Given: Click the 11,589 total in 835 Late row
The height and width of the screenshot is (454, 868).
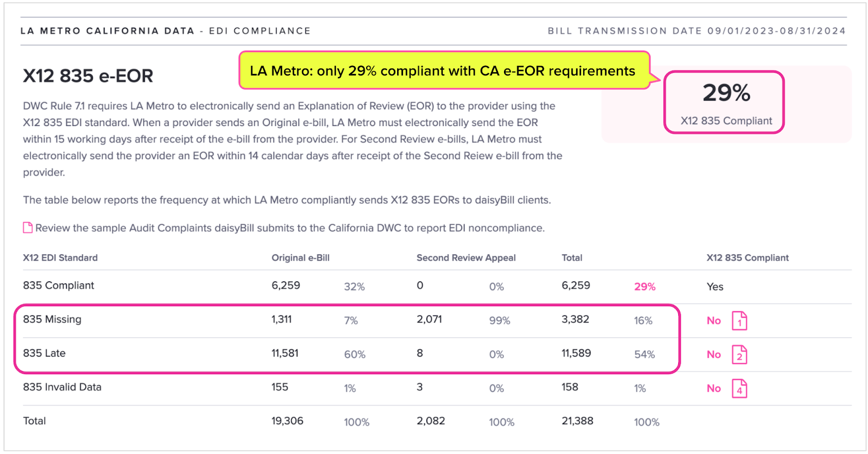Looking at the screenshot, I should pos(576,354).
